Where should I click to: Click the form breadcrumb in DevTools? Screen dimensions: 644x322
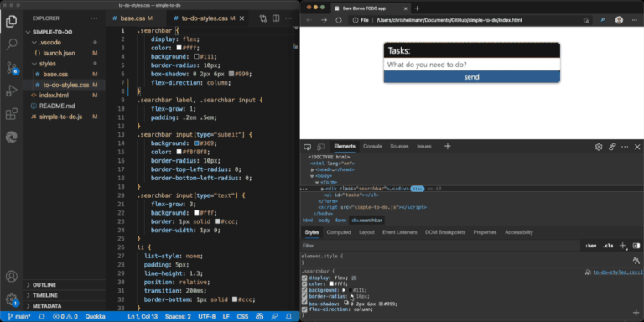point(340,221)
